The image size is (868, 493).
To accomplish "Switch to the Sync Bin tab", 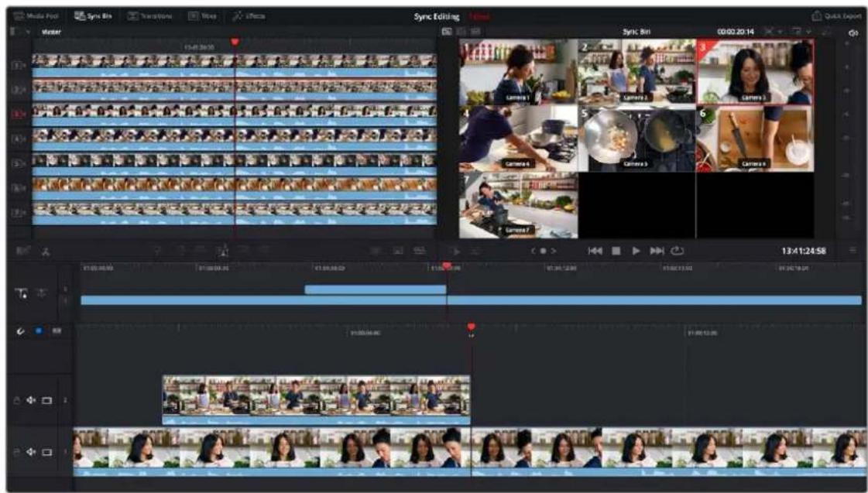I will [94, 16].
